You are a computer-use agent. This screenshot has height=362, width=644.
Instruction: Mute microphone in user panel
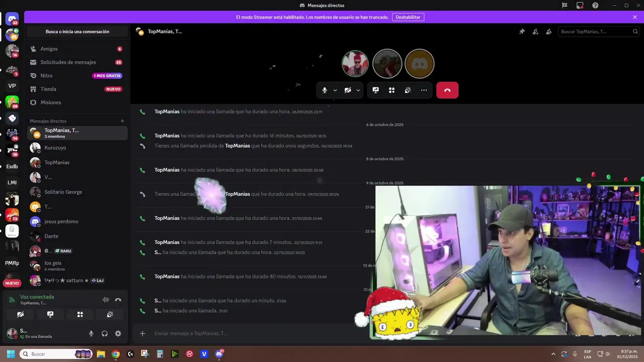[x=91, y=333]
